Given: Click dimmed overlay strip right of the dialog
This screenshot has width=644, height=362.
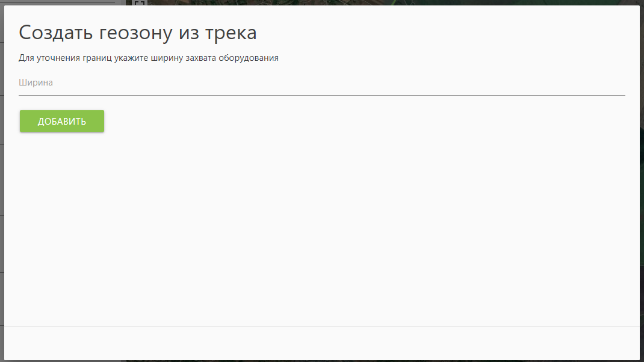Looking at the screenshot, I should coord(642,181).
